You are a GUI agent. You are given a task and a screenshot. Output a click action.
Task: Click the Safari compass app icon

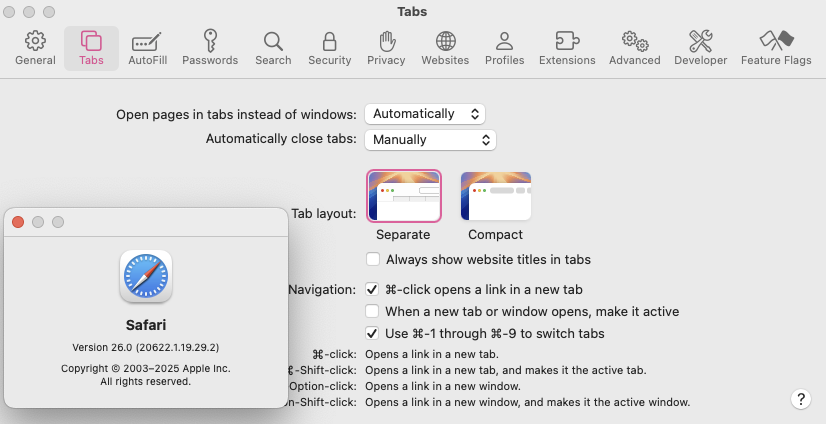pos(146,277)
